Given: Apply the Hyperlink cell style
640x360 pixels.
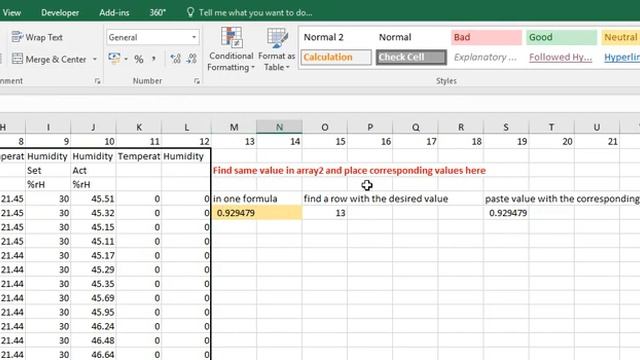Looking at the screenshot, I should tap(621, 57).
